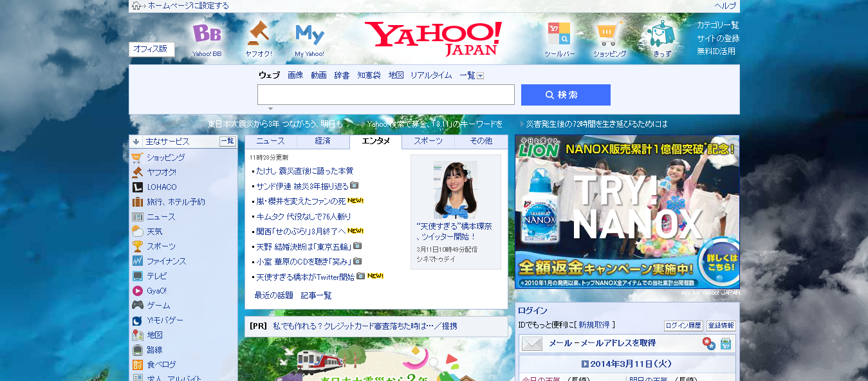Click the ニュース icon in the sidebar
The image size is (868, 381).
click(137, 217)
